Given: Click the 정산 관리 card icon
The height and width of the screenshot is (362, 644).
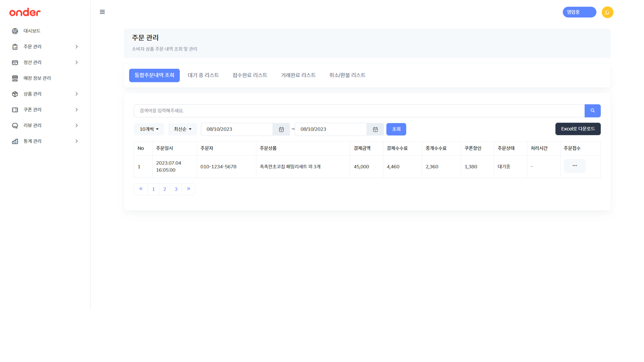Looking at the screenshot, I should coord(15,62).
